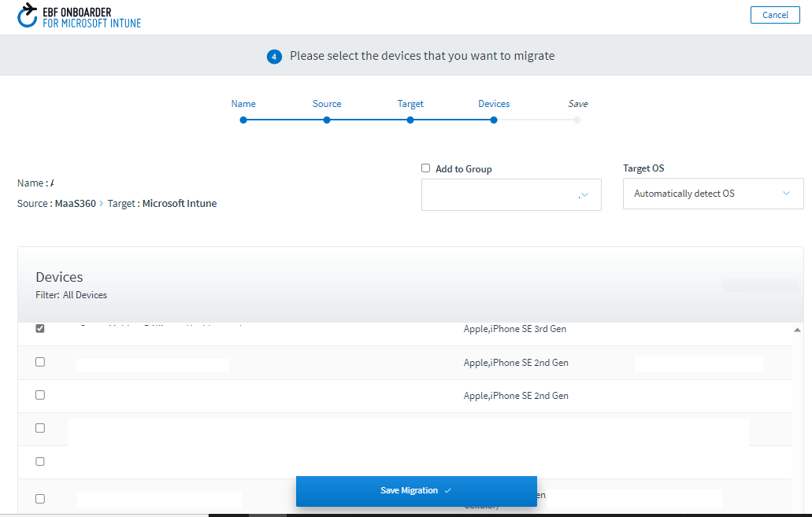The width and height of the screenshot is (812, 517).
Task: Go to the Target step
Action: tap(410, 104)
